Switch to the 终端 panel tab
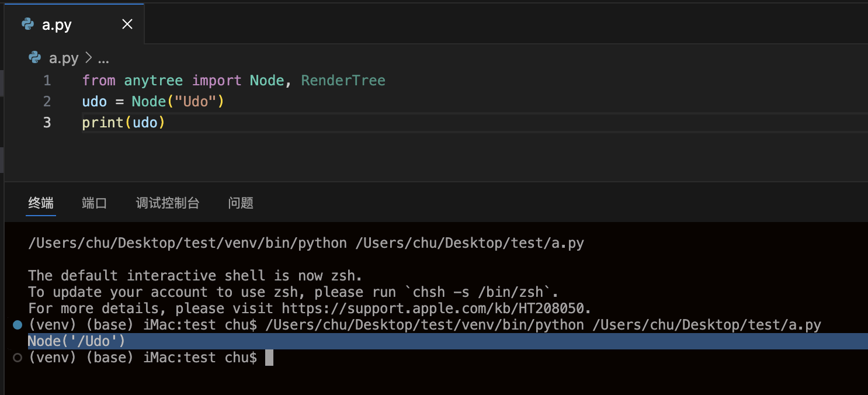This screenshot has width=868, height=395. click(x=41, y=203)
